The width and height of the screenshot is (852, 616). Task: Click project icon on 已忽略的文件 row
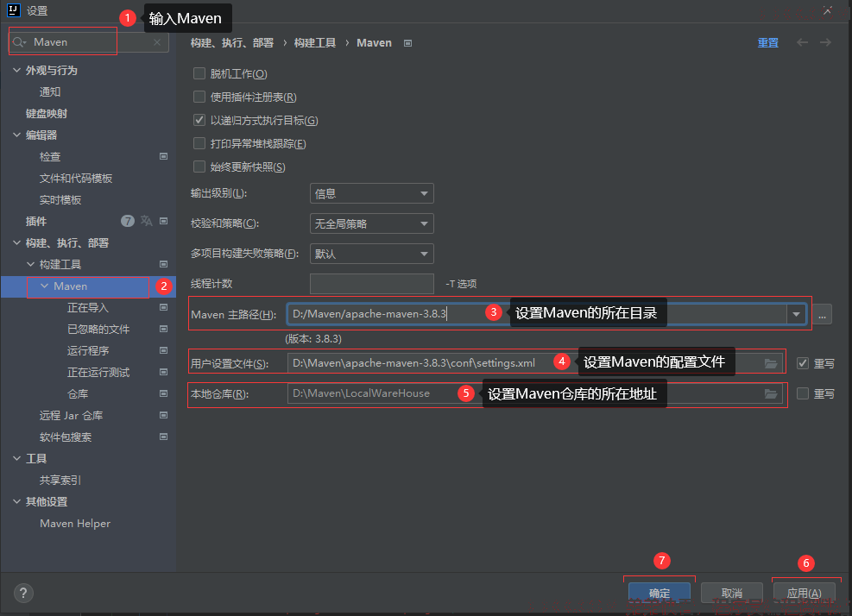pyautogui.click(x=163, y=329)
